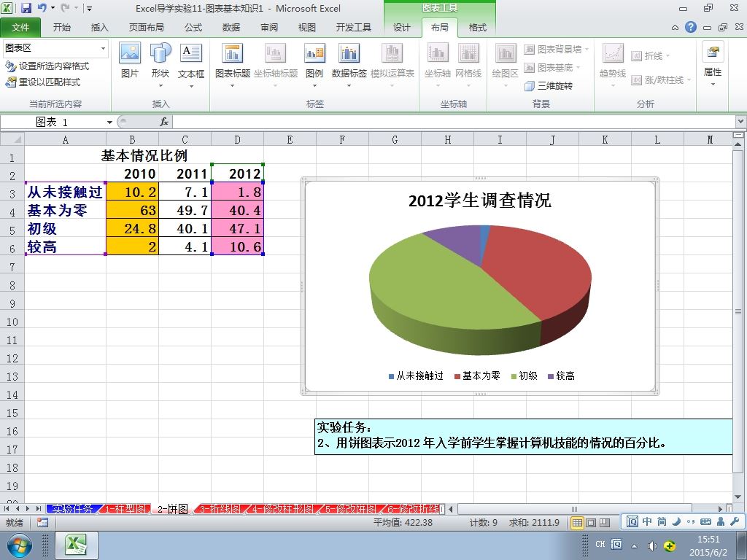Click the 图表背景墙 chart wall option
Screen dimensions: 747x560
tap(557, 49)
